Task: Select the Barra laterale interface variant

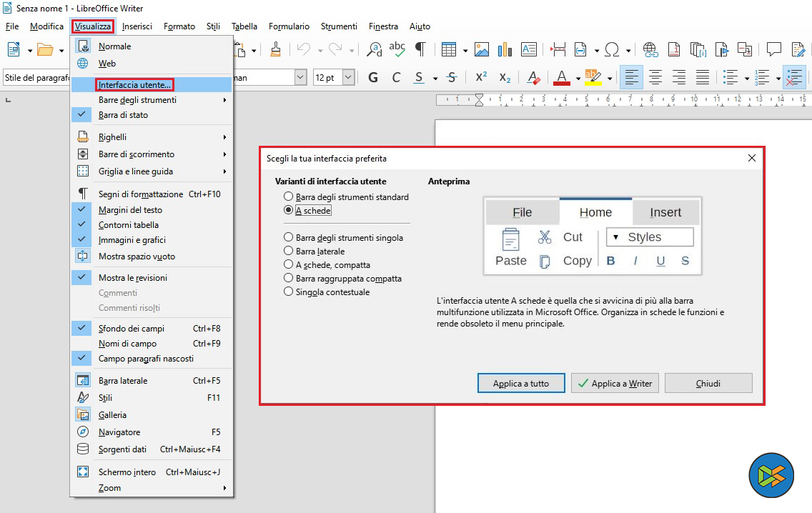Action: click(x=289, y=251)
